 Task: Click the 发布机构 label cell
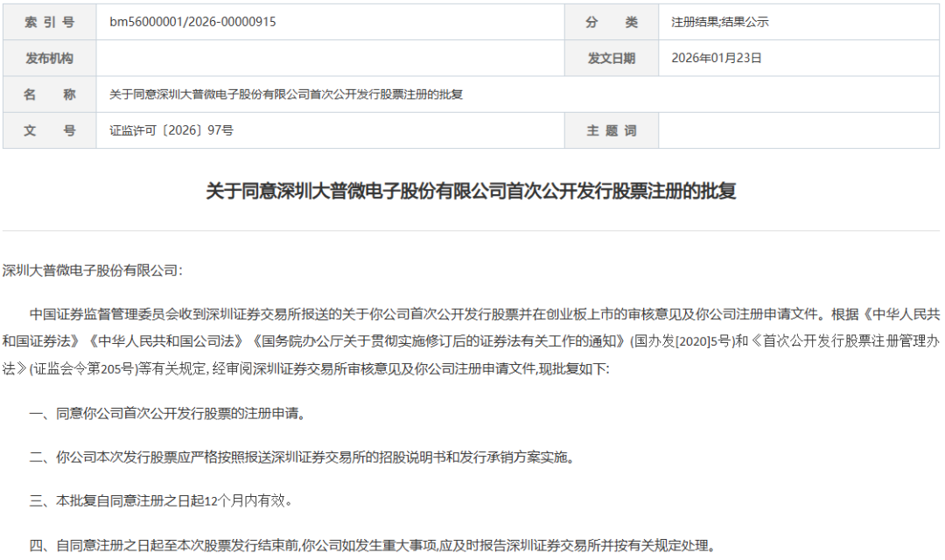point(49,59)
